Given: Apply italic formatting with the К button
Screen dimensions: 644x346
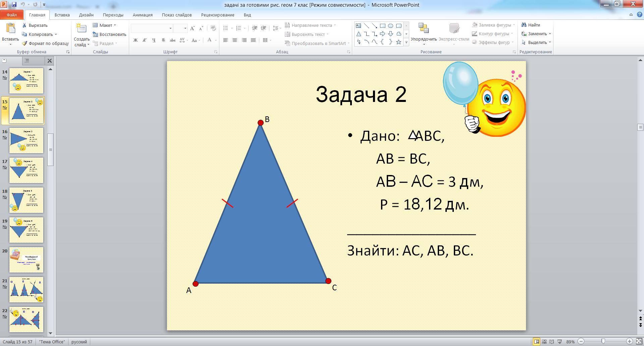Looking at the screenshot, I should click(145, 40).
